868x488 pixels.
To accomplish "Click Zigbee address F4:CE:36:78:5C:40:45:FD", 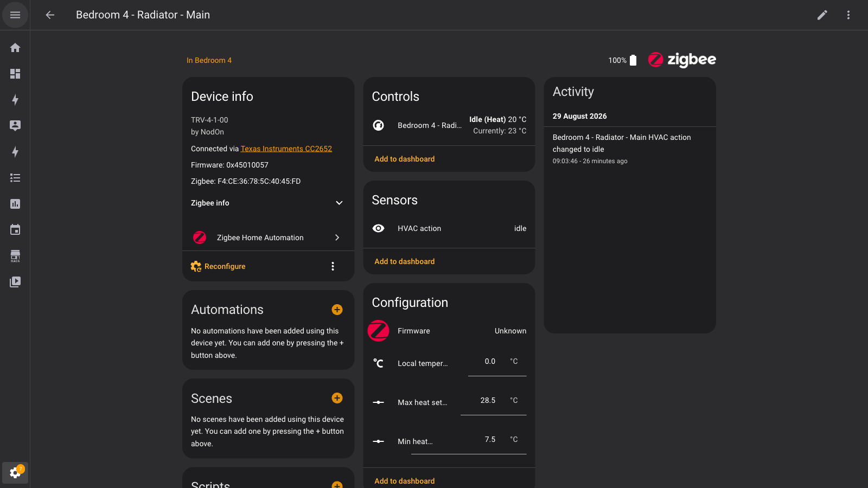I will (x=246, y=181).
